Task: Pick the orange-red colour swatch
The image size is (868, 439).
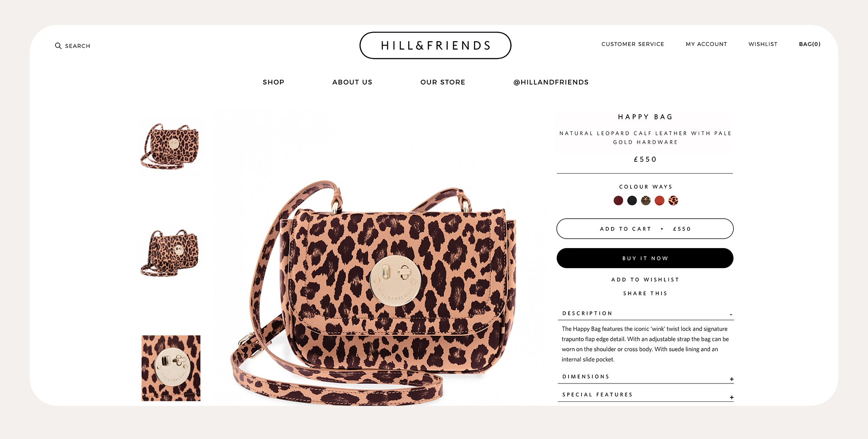Action: 659,200
